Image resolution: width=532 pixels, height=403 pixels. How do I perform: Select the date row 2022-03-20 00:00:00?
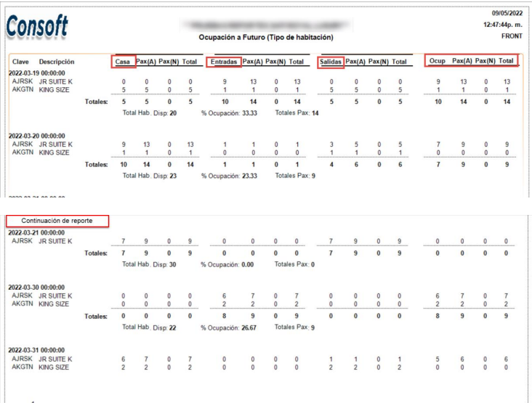pos(36,136)
